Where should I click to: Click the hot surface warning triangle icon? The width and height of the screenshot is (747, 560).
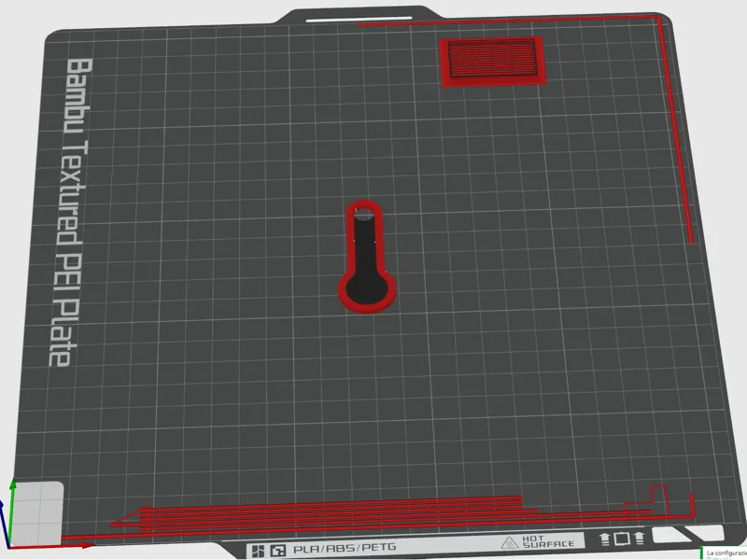point(509,542)
